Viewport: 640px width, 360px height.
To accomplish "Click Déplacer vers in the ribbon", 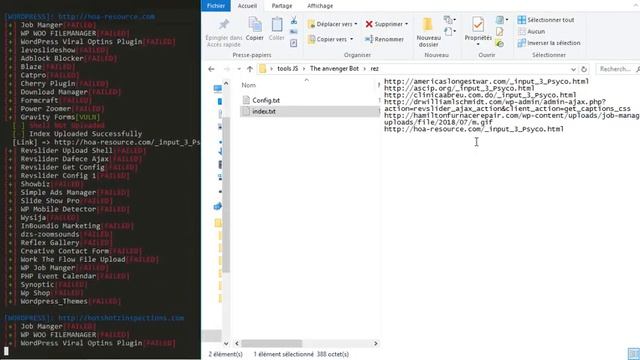I will (332, 24).
